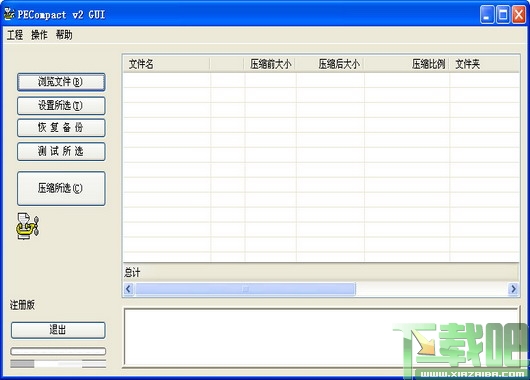Click the scrollbar right arrow
Image resolution: width=530 pixels, height=380 pixels.
513,289
